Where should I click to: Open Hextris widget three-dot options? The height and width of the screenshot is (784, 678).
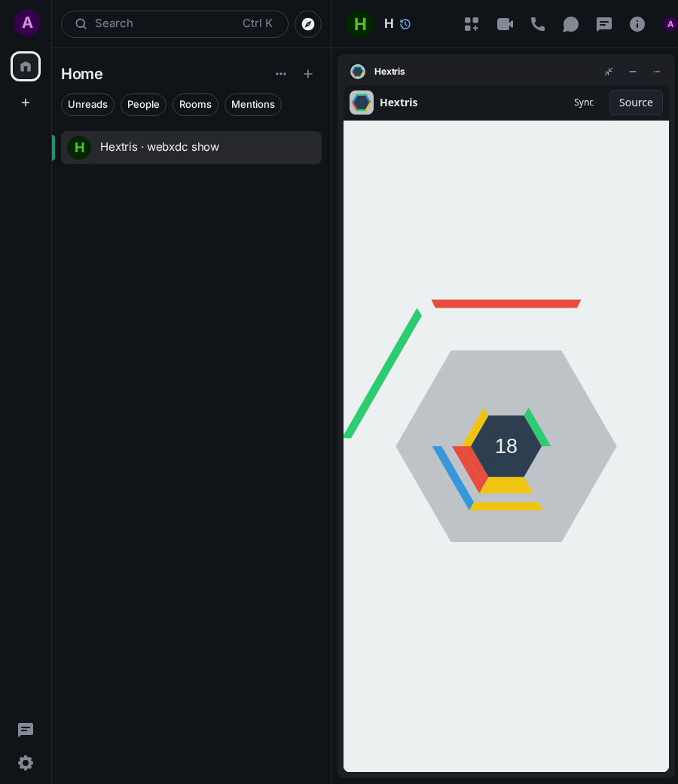pos(656,72)
